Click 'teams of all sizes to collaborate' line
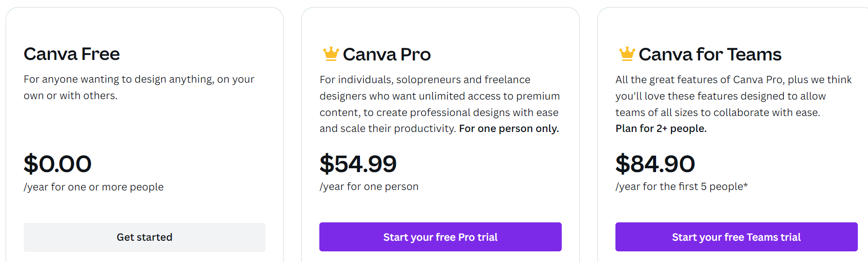868x262 pixels. (x=718, y=113)
